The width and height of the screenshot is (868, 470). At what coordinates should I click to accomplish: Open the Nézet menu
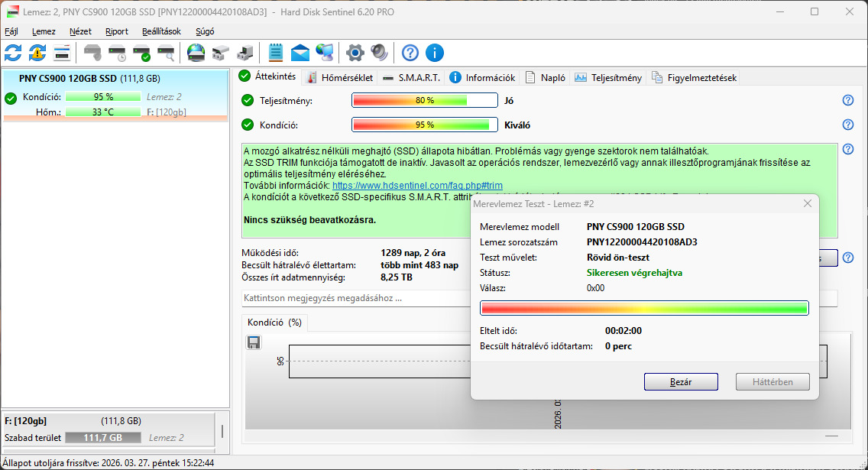(80, 31)
